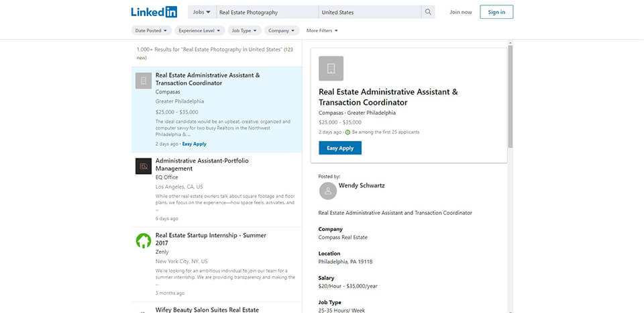This screenshot has height=313, width=644.
Task: Open the Company filter
Action: click(x=281, y=30)
